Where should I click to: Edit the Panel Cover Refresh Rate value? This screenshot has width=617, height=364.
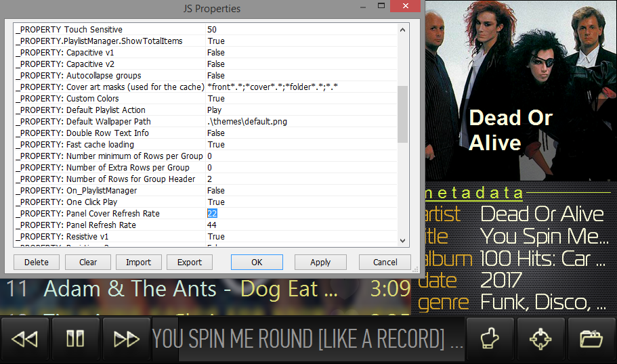(213, 214)
